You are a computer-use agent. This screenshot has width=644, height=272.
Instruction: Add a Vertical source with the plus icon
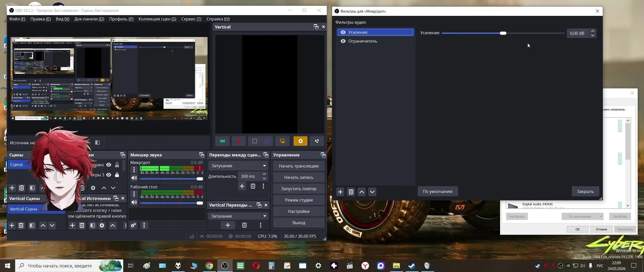click(x=72, y=226)
